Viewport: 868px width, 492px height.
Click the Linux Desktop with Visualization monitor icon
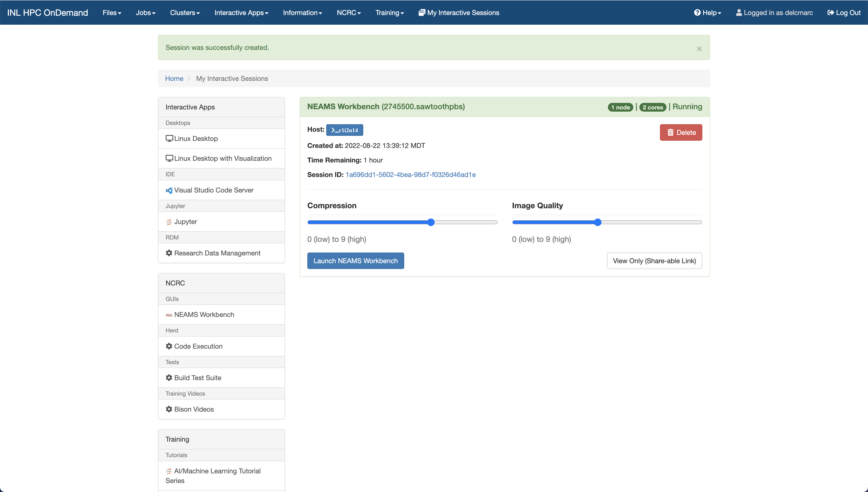(169, 159)
